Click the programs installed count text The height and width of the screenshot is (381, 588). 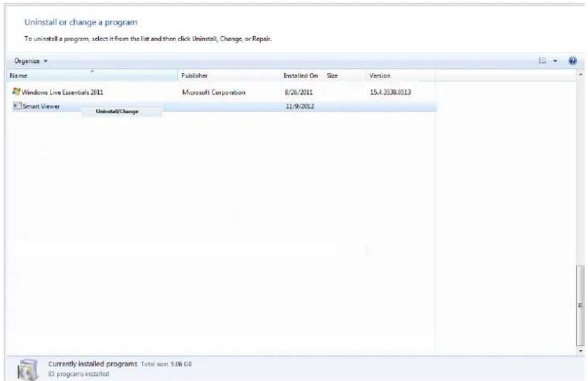[78, 374]
